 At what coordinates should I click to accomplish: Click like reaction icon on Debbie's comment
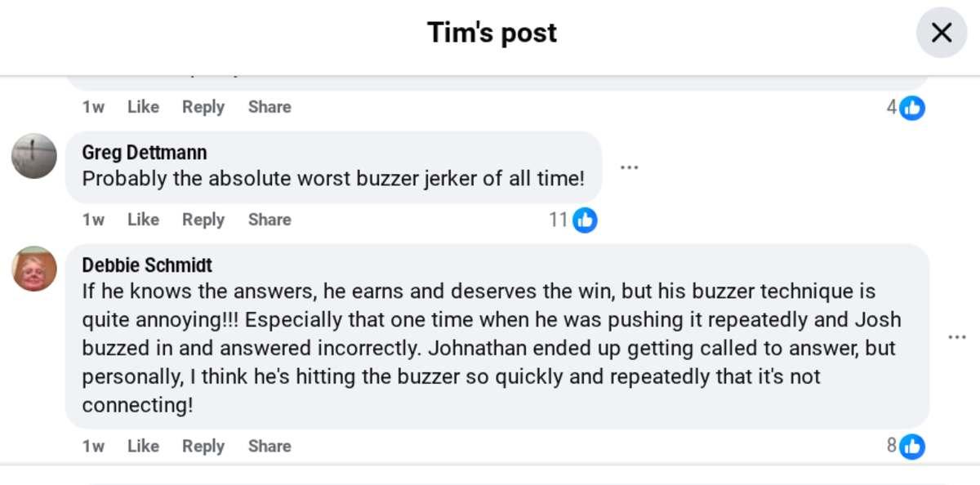point(912,446)
